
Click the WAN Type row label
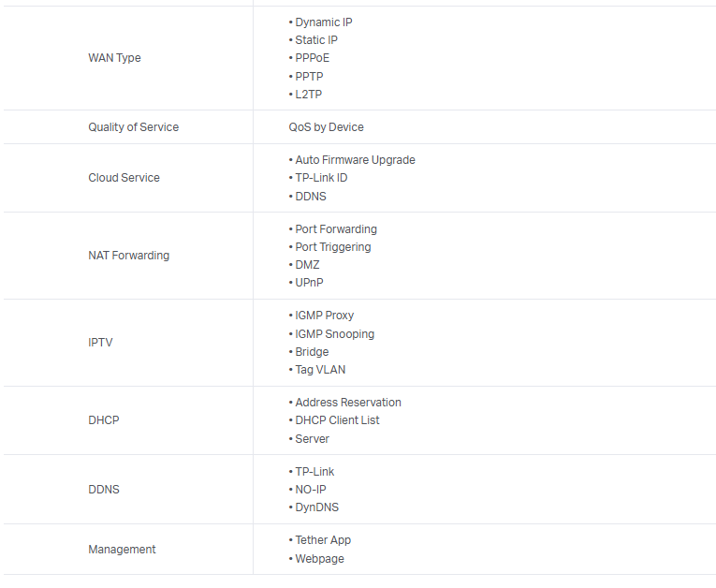pos(114,58)
